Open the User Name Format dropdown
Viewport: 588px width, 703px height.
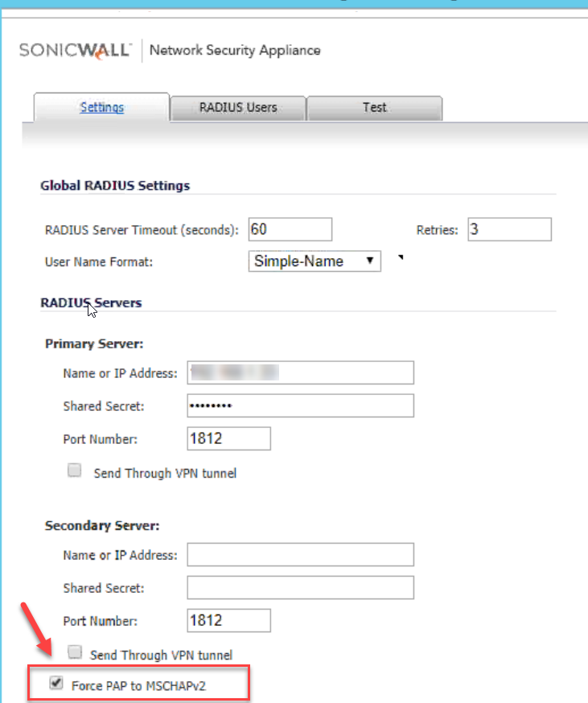(x=314, y=261)
